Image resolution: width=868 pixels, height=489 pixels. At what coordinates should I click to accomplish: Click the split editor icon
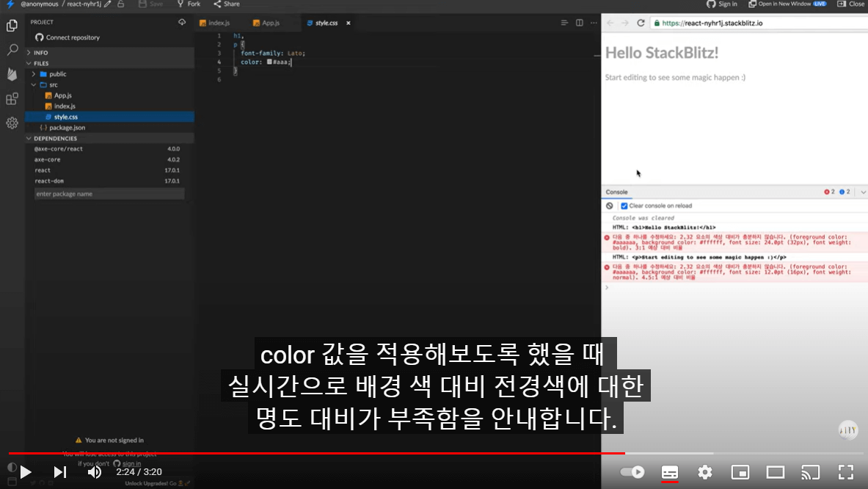579,23
